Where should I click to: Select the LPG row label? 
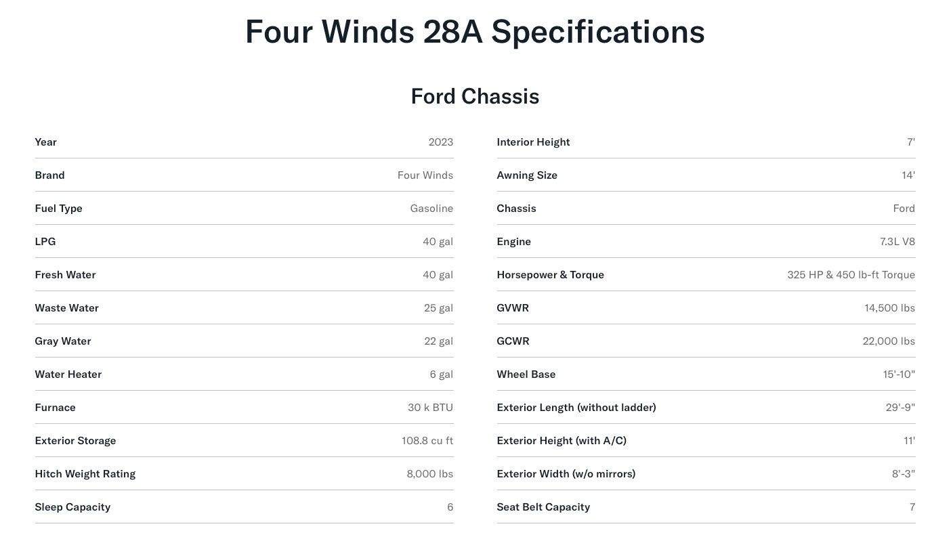point(45,242)
